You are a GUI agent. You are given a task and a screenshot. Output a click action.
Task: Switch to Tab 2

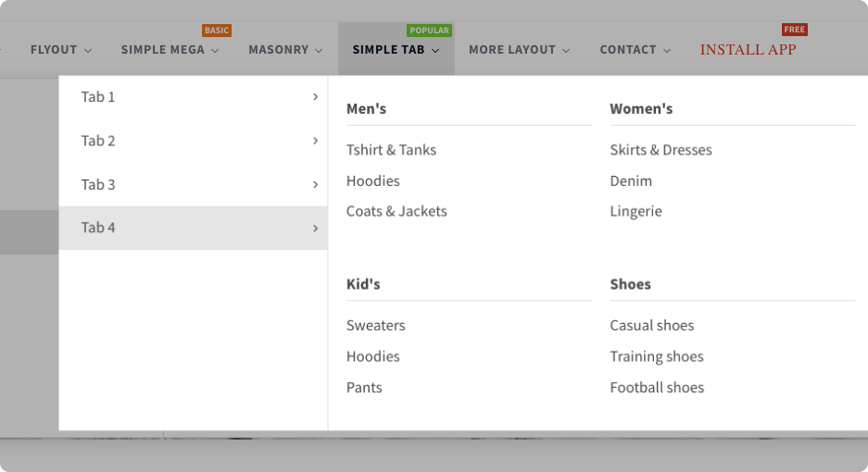click(x=98, y=141)
